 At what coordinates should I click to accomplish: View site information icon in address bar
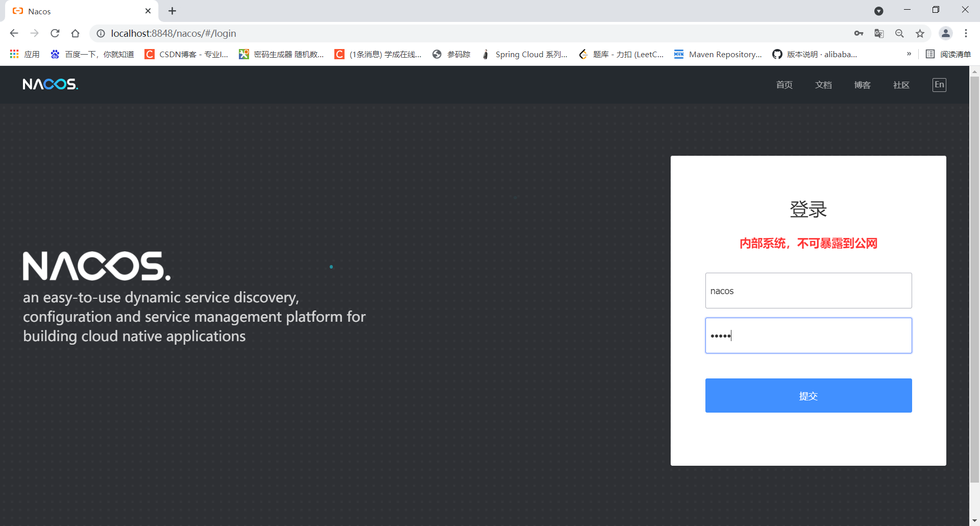click(101, 33)
